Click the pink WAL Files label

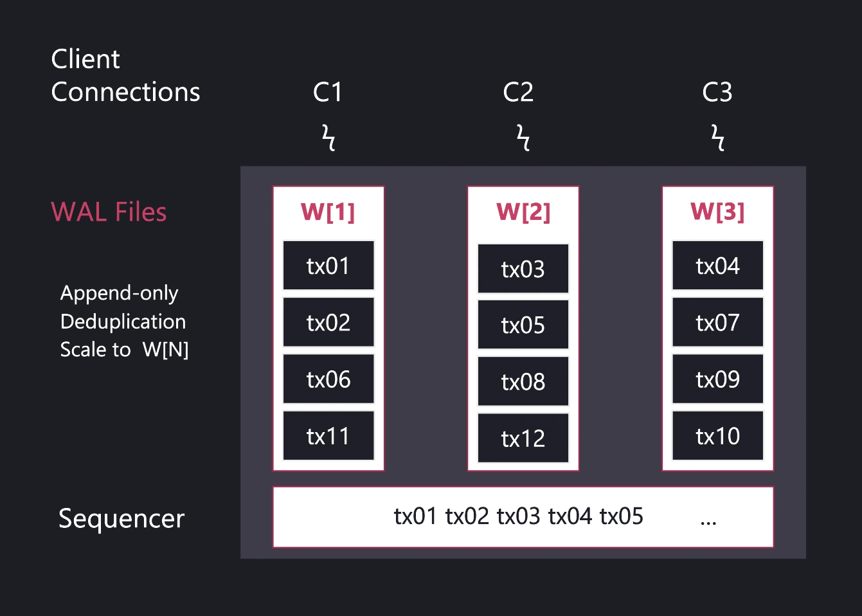point(109,212)
